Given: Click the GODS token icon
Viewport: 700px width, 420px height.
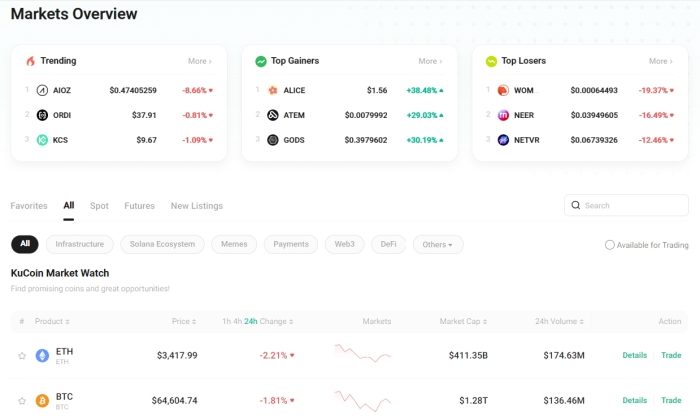Looking at the screenshot, I should (x=272, y=140).
